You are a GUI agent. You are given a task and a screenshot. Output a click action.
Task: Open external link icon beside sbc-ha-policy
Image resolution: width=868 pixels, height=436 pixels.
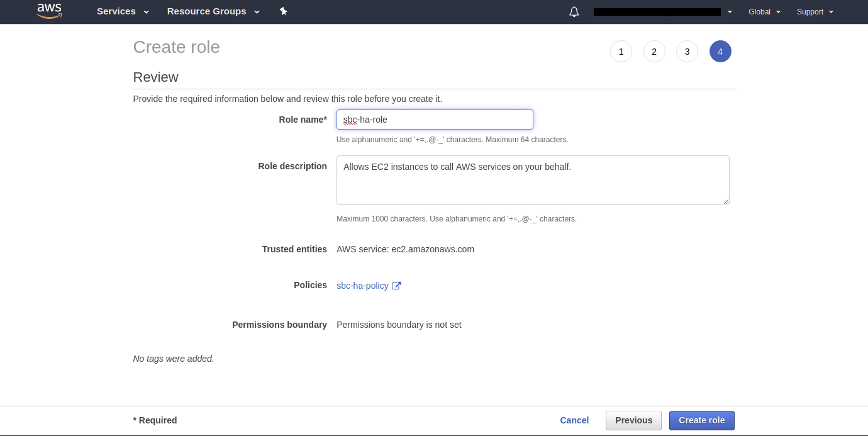pos(396,286)
